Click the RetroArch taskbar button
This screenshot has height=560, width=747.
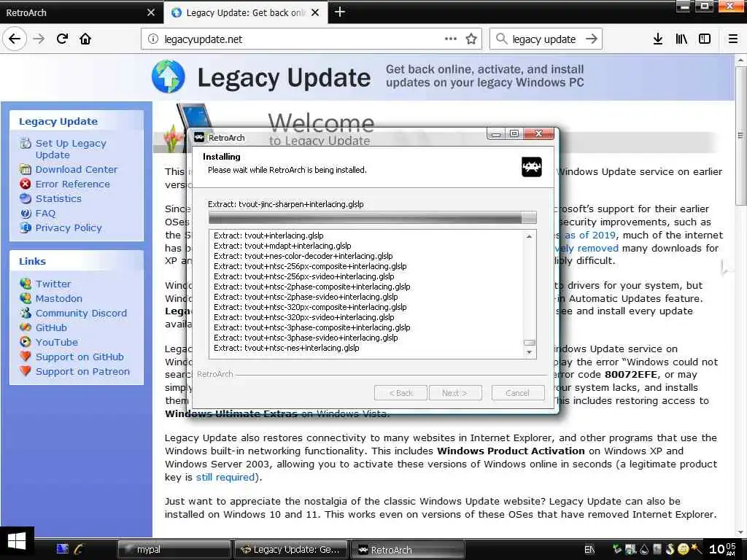(408, 550)
